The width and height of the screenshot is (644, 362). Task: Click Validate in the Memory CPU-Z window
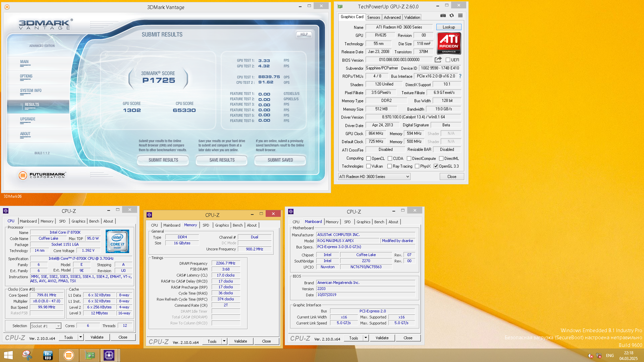click(x=240, y=341)
